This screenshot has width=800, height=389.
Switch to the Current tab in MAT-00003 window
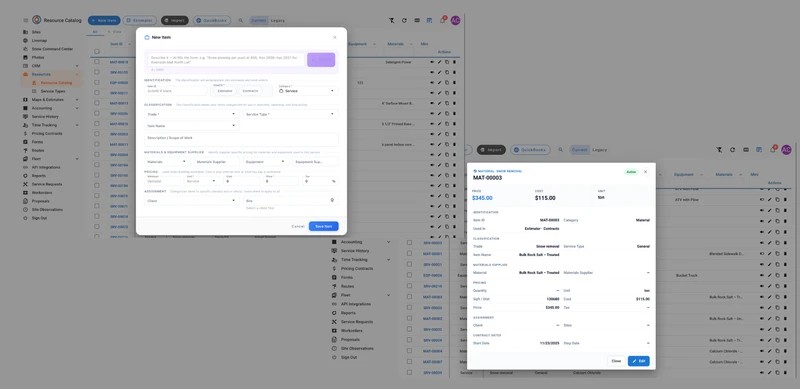click(579, 150)
